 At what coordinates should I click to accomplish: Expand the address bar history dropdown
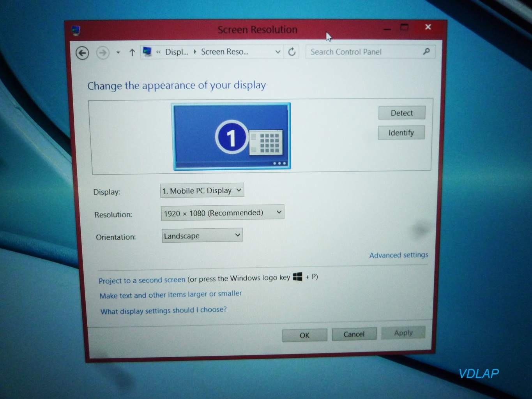pyautogui.click(x=278, y=51)
